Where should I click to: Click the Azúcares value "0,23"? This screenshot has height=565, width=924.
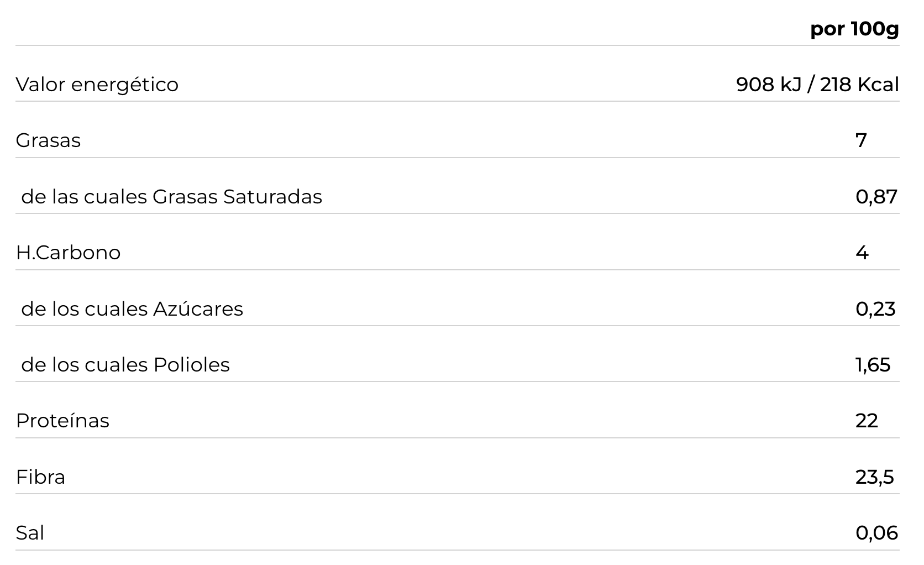pos(875,309)
